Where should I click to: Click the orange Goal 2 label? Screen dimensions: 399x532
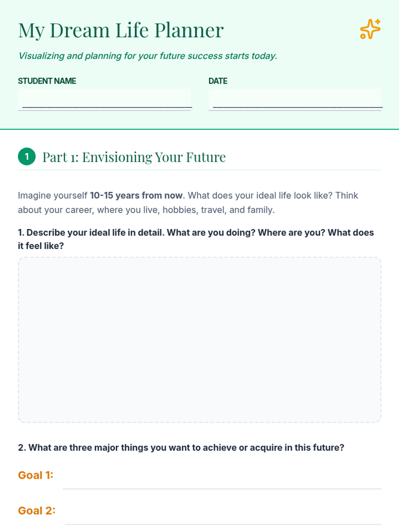click(x=37, y=511)
